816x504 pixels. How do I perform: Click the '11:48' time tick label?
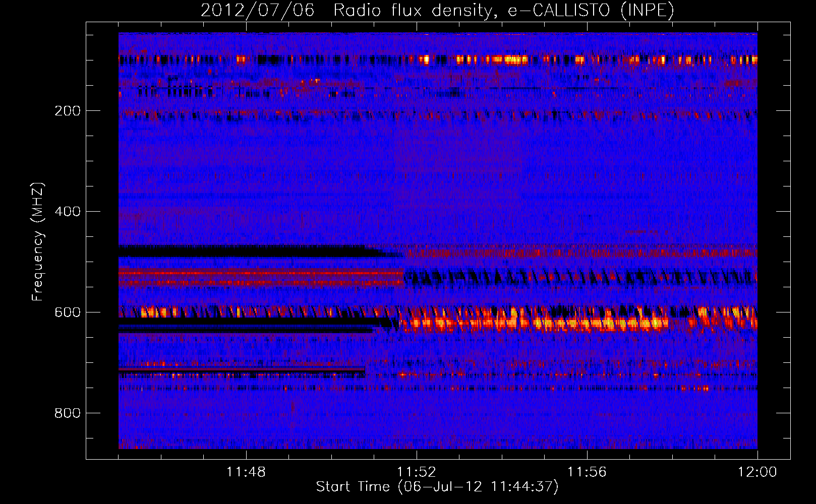246,472
